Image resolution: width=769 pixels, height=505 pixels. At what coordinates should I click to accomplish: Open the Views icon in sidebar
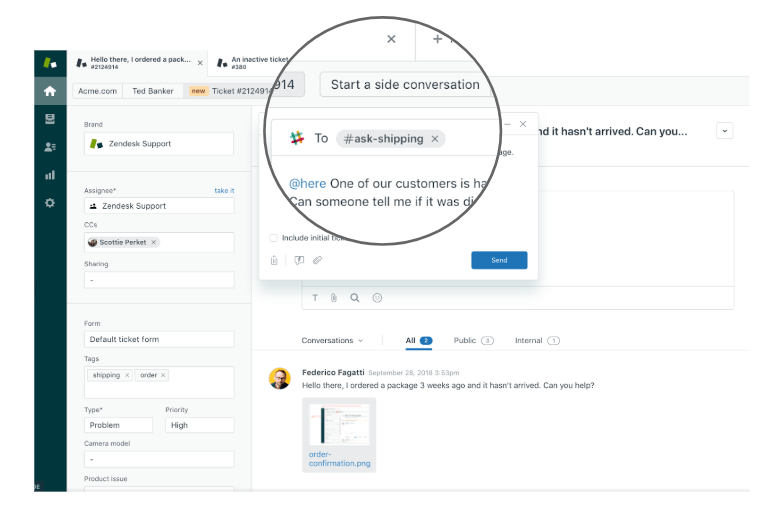(50, 119)
